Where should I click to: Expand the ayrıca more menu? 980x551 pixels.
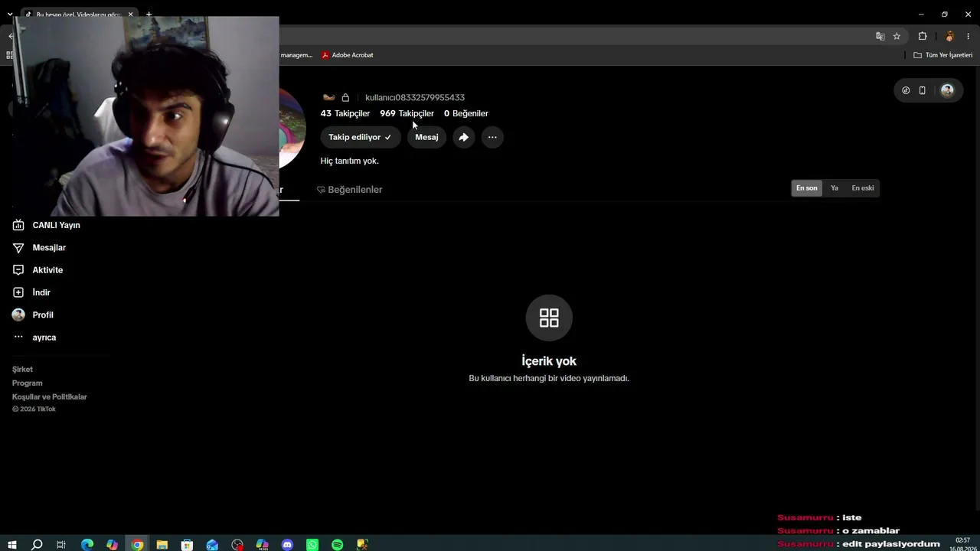click(34, 337)
